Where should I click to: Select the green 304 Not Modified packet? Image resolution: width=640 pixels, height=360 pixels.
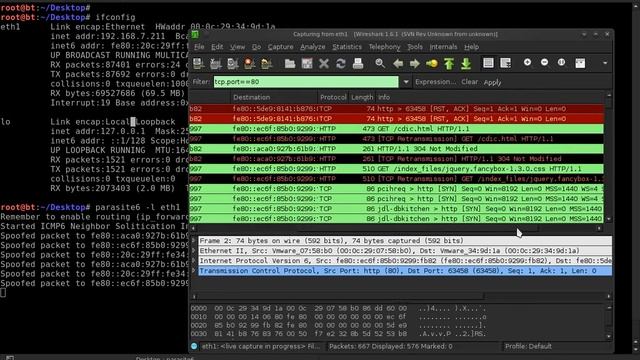click(x=396, y=149)
